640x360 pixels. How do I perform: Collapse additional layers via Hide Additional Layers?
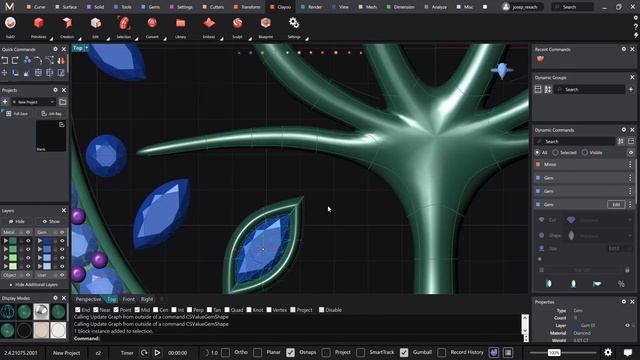pos(34,284)
